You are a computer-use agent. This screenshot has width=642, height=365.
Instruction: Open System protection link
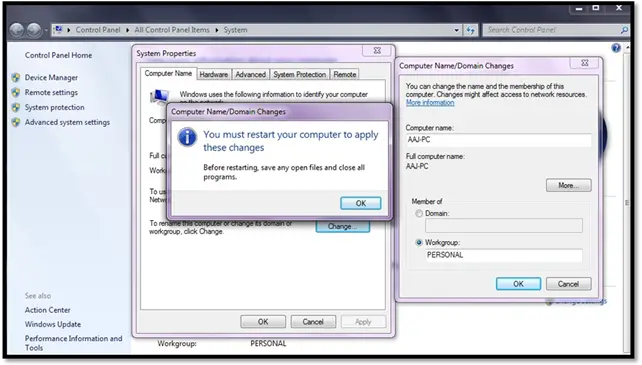pyautogui.click(x=54, y=107)
